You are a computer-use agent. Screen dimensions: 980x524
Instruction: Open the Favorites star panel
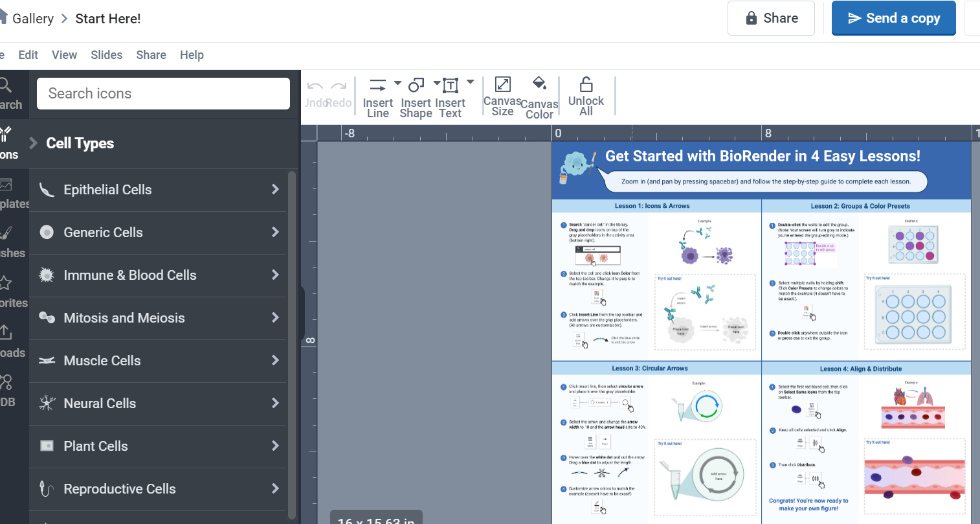coord(14,293)
